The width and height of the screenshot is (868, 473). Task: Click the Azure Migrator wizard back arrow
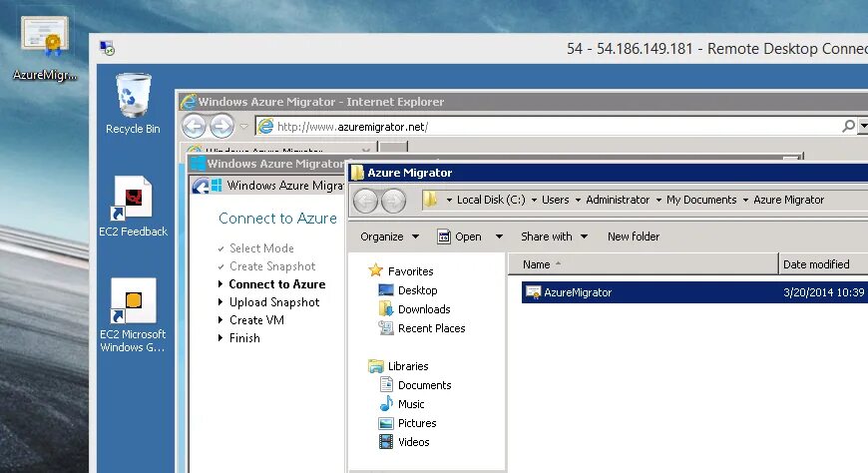[201, 186]
